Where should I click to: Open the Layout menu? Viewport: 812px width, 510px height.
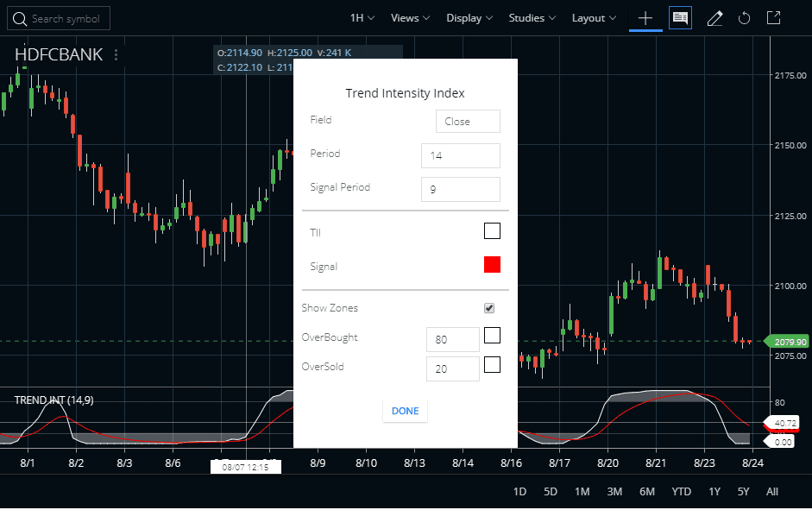(592, 17)
